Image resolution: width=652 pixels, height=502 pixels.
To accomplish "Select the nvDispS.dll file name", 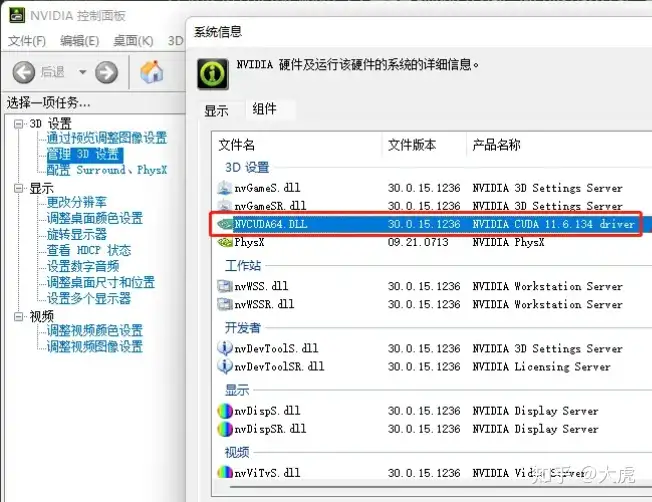I will (x=267, y=411).
